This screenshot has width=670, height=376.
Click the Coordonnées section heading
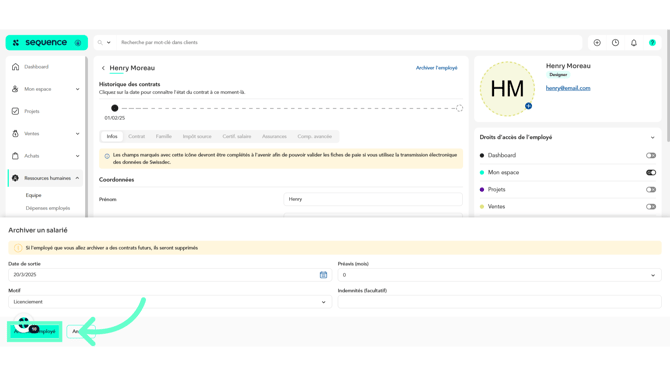point(116,179)
